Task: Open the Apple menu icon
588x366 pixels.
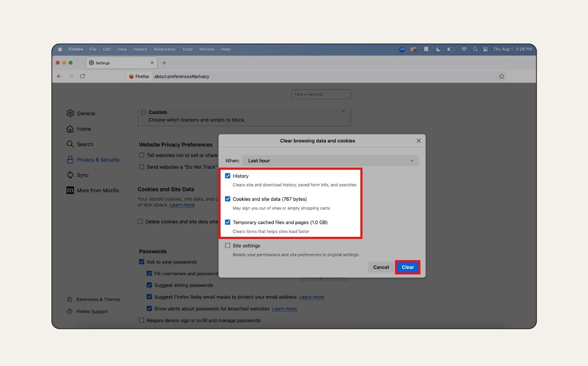Action: 60,49
